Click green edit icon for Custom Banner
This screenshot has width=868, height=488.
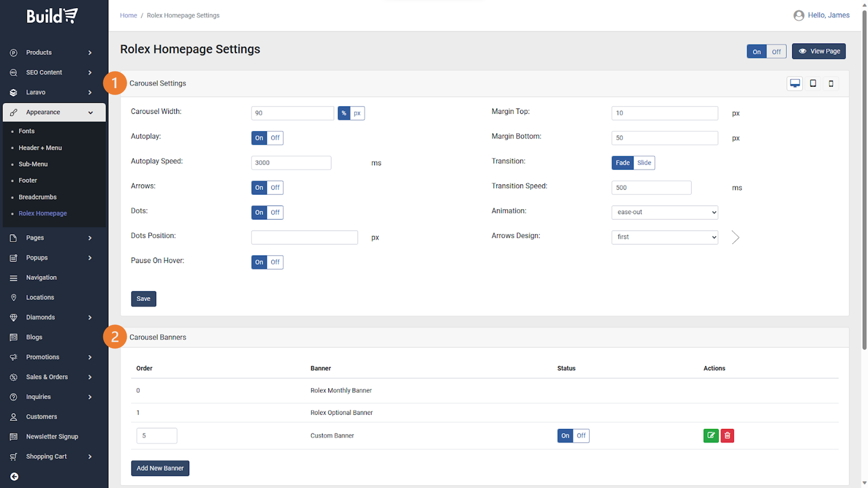[710, 436]
